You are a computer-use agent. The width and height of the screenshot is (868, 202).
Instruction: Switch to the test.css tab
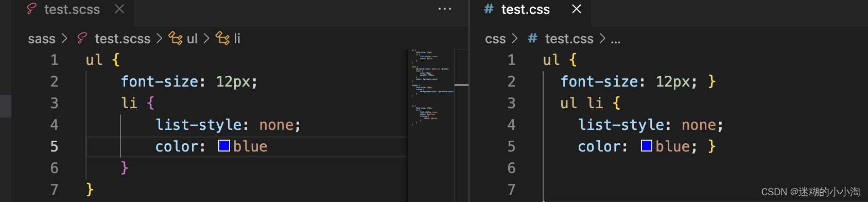(526, 9)
